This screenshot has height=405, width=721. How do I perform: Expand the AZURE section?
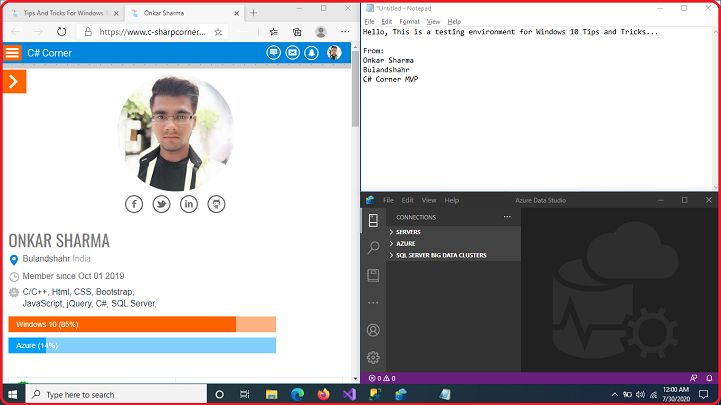coord(454,244)
